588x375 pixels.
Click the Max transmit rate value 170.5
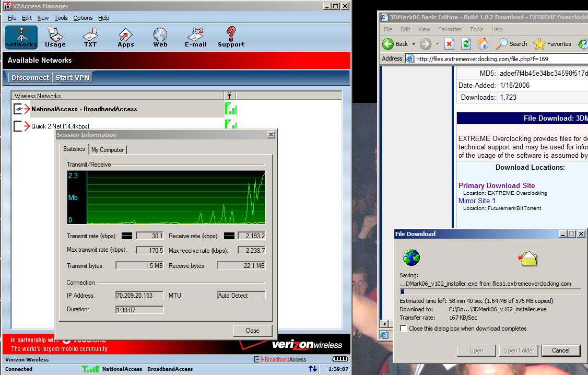(150, 251)
